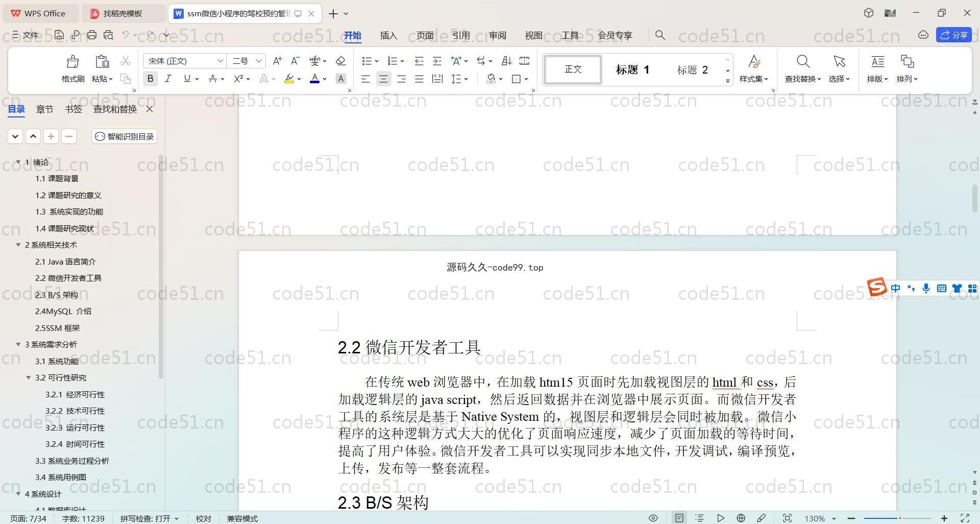Viewport: 980px width, 524px height.
Task: Click the full screen icon in status bar
Action: coord(965,518)
